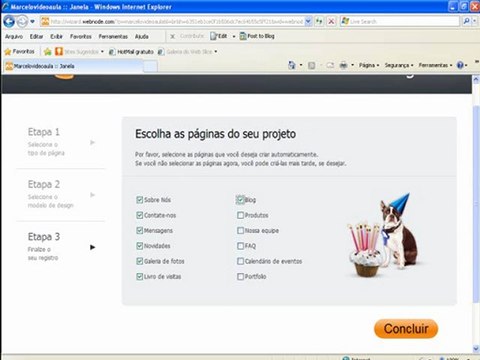Screen dimensions: 480x360
Task: Click the search magnifier icon
Action: point(466,22)
